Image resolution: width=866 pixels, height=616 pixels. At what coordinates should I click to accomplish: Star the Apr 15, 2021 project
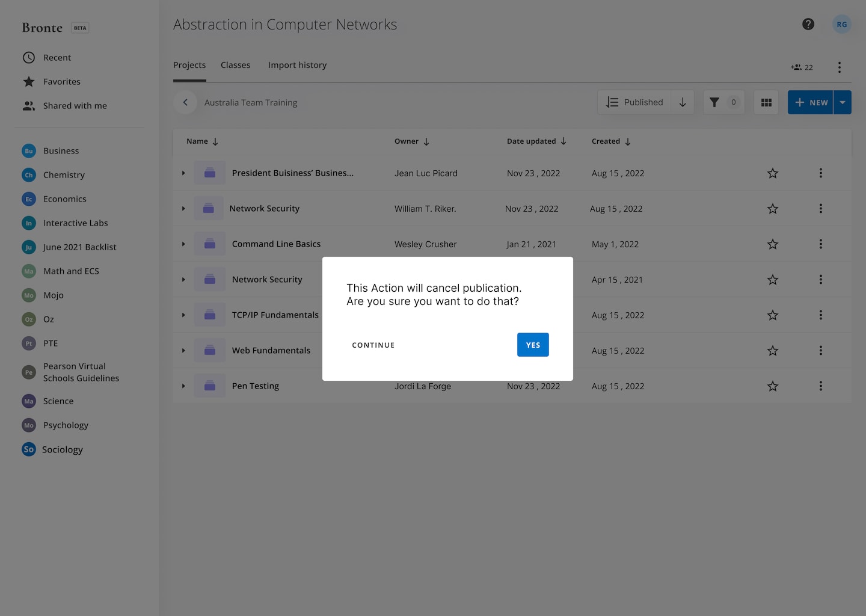(x=773, y=280)
